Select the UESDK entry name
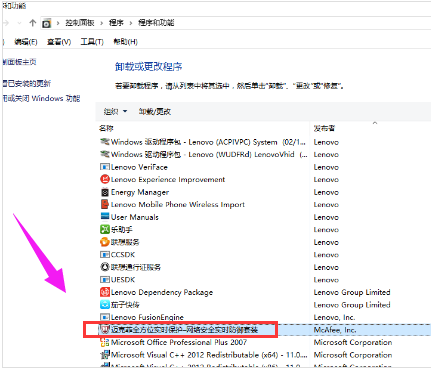The height and width of the screenshot is (371, 431). click(x=123, y=280)
